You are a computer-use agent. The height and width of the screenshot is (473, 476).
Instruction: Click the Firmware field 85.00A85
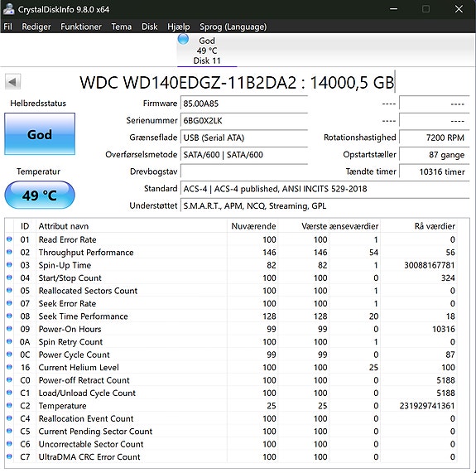pos(244,104)
